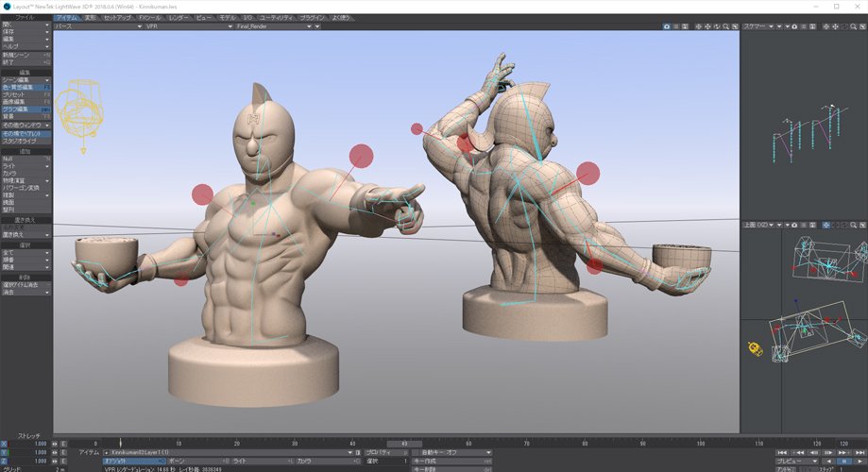Expand the シーン編集 dropdown
The width and height of the screenshot is (868, 472).
[26, 80]
